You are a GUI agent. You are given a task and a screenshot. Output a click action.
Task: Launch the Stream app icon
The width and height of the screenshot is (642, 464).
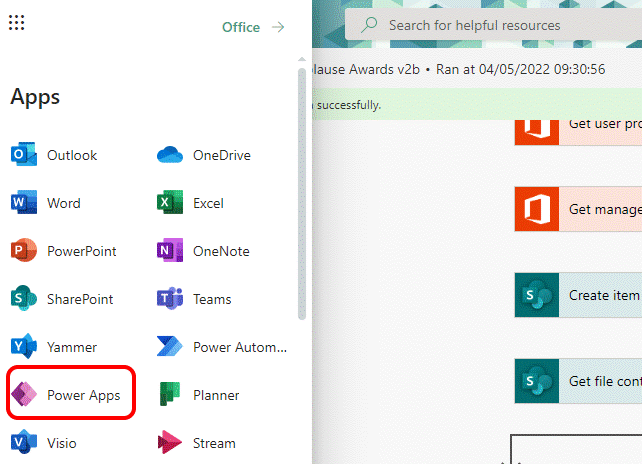point(170,442)
